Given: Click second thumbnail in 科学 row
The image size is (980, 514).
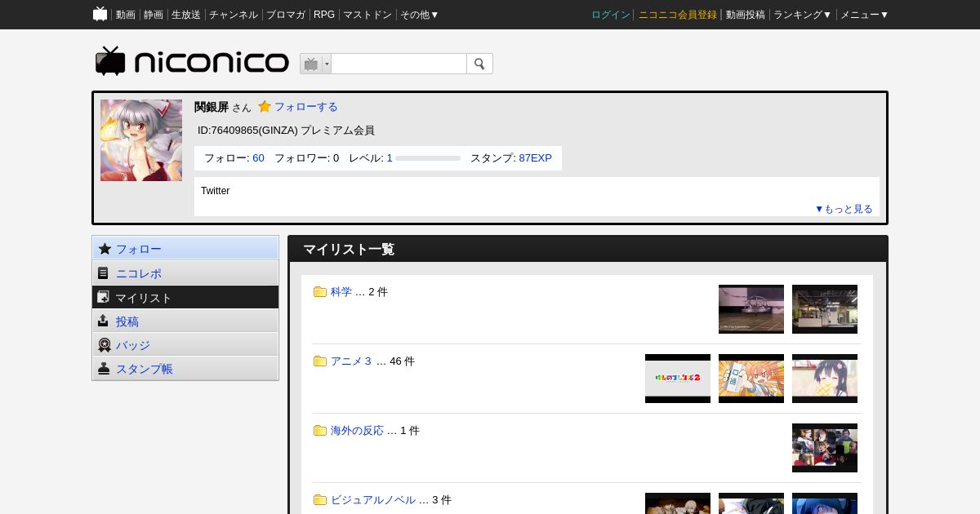Looking at the screenshot, I should (x=825, y=309).
